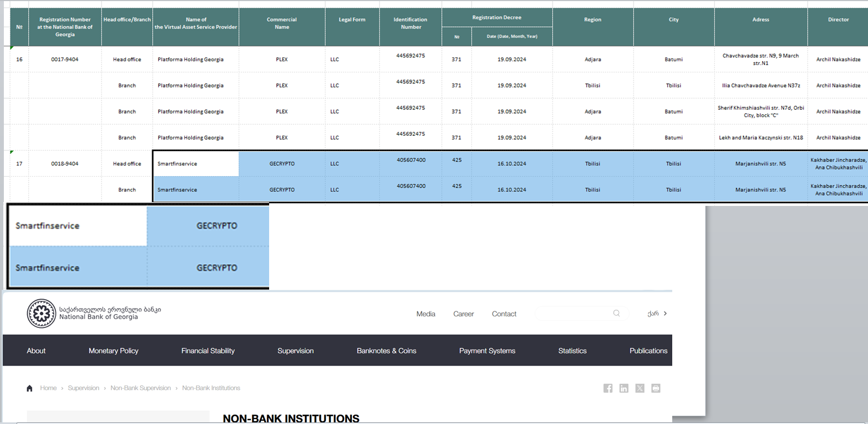Click the Non-Bank Supervision breadcrumb link

[141, 388]
